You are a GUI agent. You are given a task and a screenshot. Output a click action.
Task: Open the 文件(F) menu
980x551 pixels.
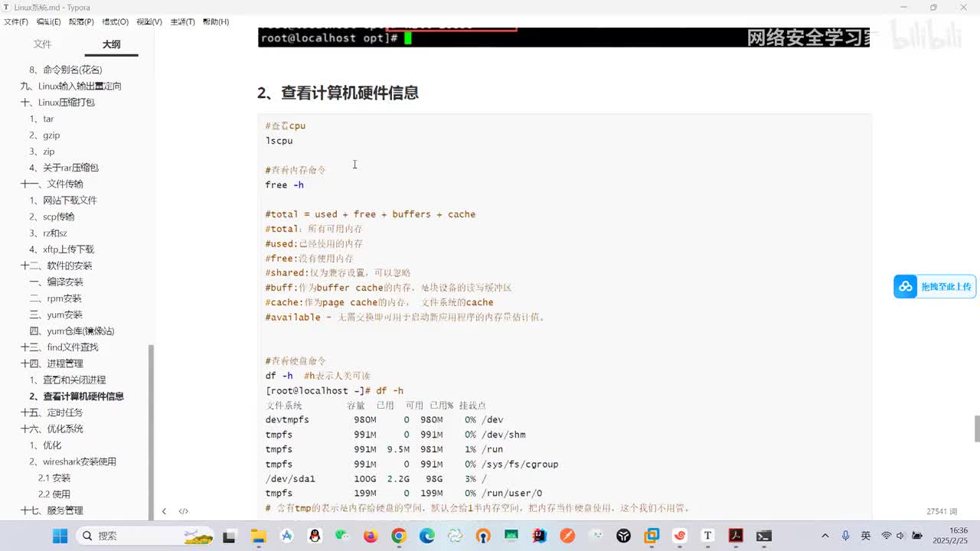tap(15, 22)
